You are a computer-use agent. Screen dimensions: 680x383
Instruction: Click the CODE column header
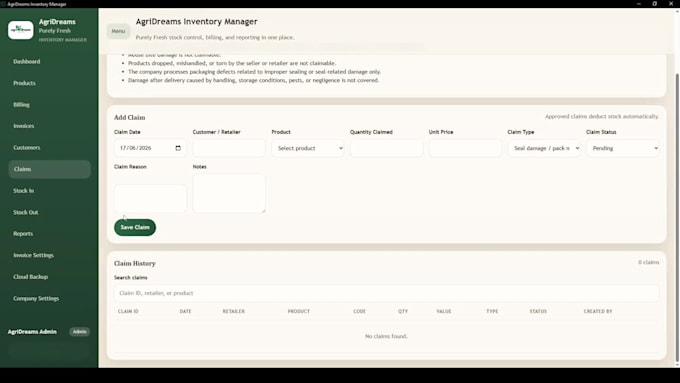click(360, 311)
